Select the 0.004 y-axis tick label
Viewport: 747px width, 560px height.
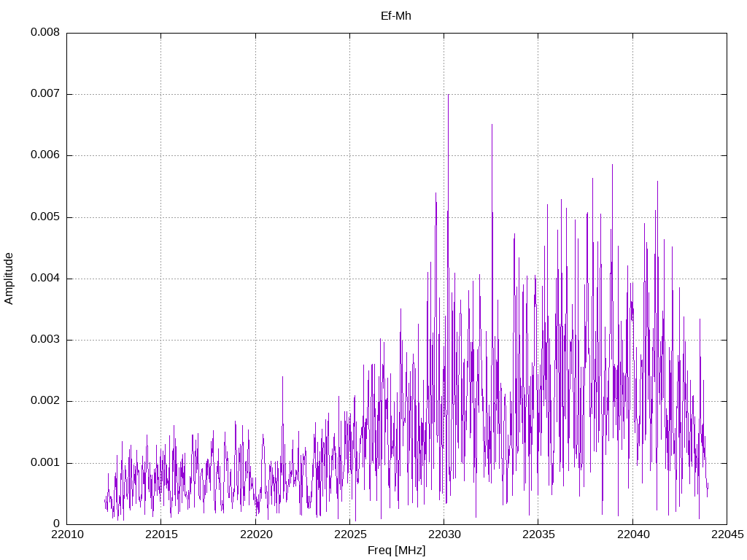(45, 279)
